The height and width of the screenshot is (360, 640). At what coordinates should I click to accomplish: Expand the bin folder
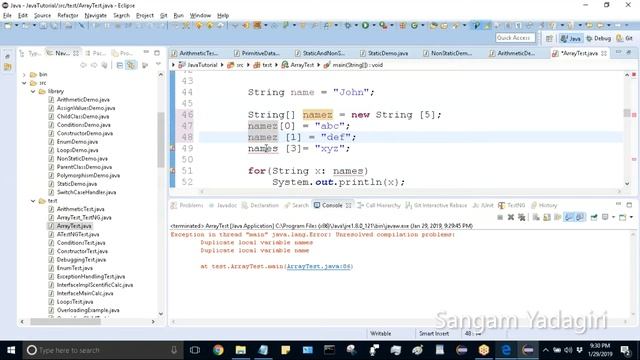(24, 75)
